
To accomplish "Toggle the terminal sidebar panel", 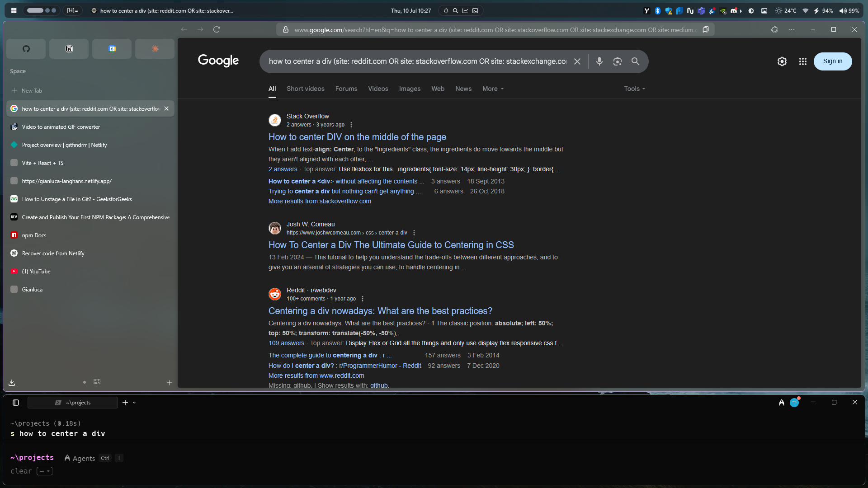I will 16,403.
